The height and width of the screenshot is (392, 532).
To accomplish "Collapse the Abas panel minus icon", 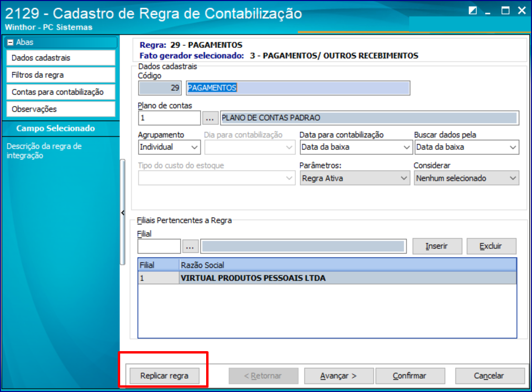I will [x=10, y=42].
